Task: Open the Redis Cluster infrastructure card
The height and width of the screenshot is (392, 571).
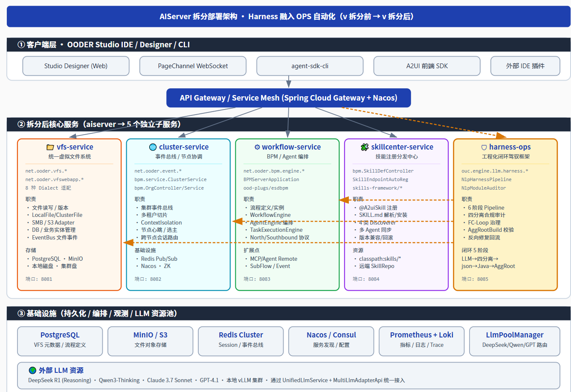Action: (x=241, y=341)
